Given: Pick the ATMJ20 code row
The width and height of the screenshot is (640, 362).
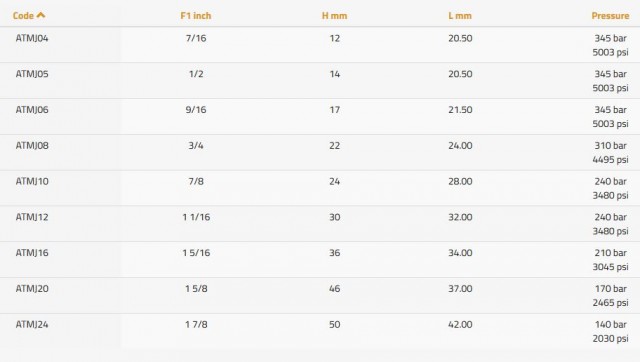Looking at the screenshot, I should 32,289.
